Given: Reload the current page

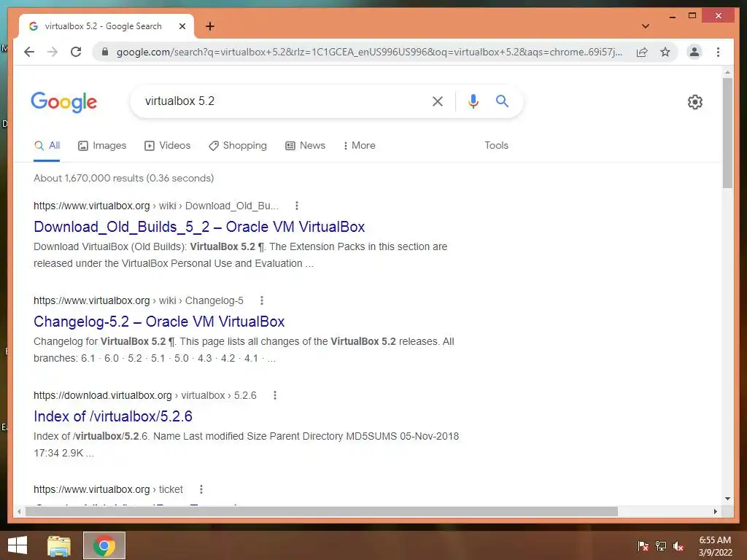Looking at the screenshot, I should pos(76,52).
